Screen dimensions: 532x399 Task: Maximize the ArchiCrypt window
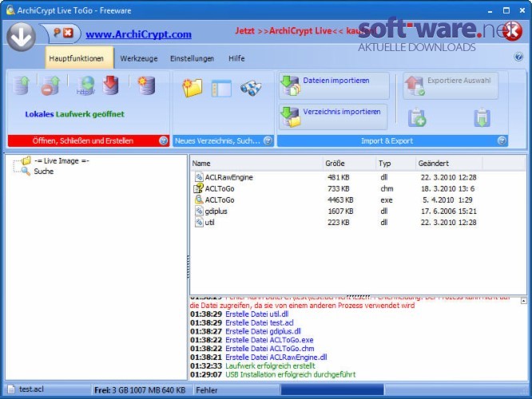[x=506, y=10]
